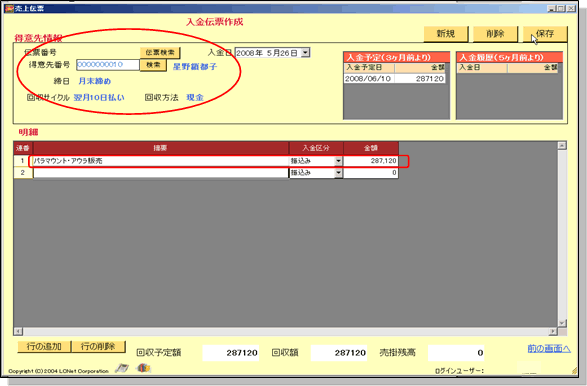
Task: Click 入金区分 column header
Action: coord(316,148)
